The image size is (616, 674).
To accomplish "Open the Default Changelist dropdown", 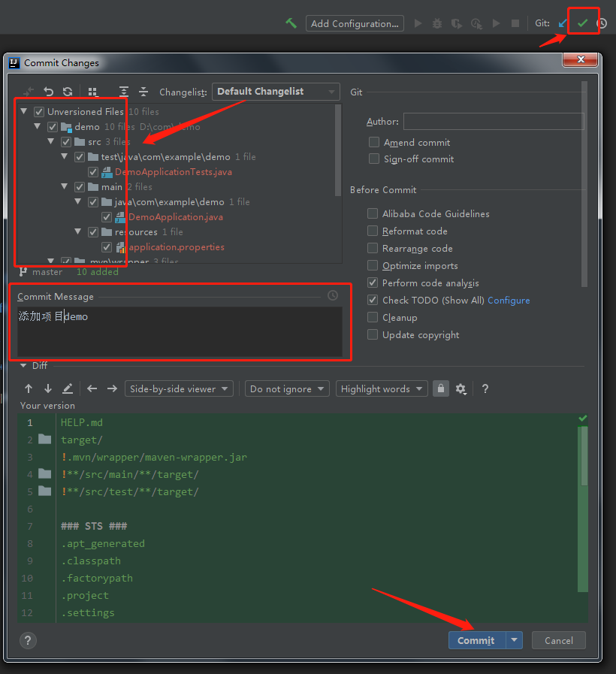I will pos(276,92).
